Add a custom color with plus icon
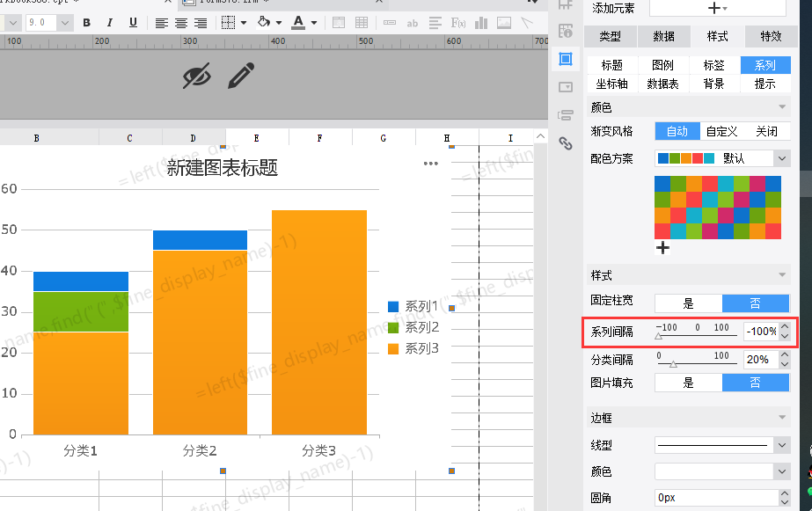 663,248
